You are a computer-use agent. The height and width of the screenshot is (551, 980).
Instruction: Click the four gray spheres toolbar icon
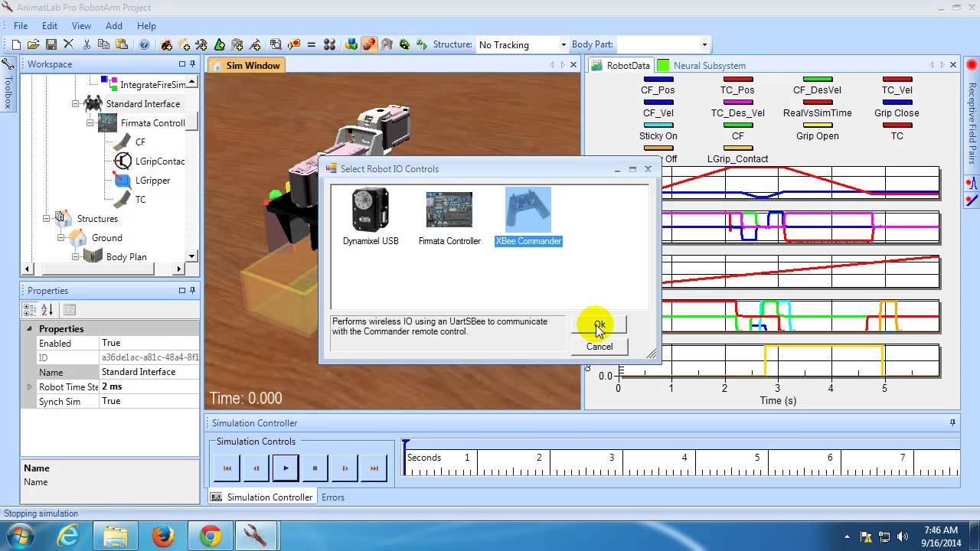(x=329, y=44)
